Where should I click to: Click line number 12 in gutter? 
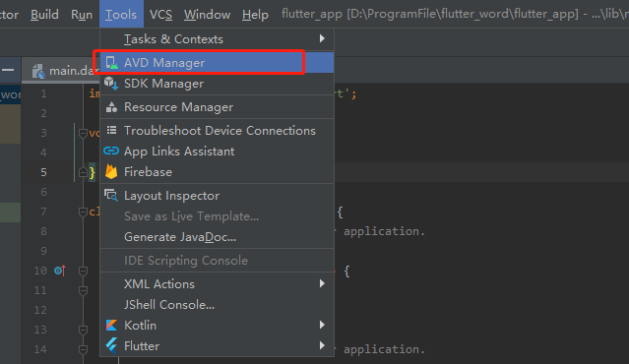click(40, 310)
